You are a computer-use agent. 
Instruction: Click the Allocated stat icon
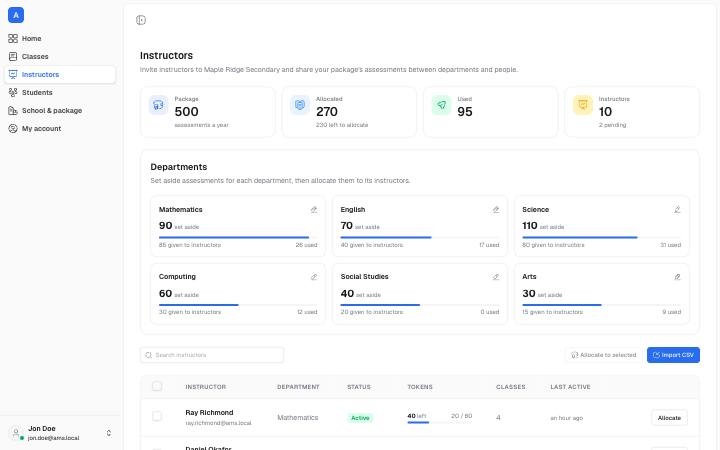pyautogui.click(x=300, y=105)
